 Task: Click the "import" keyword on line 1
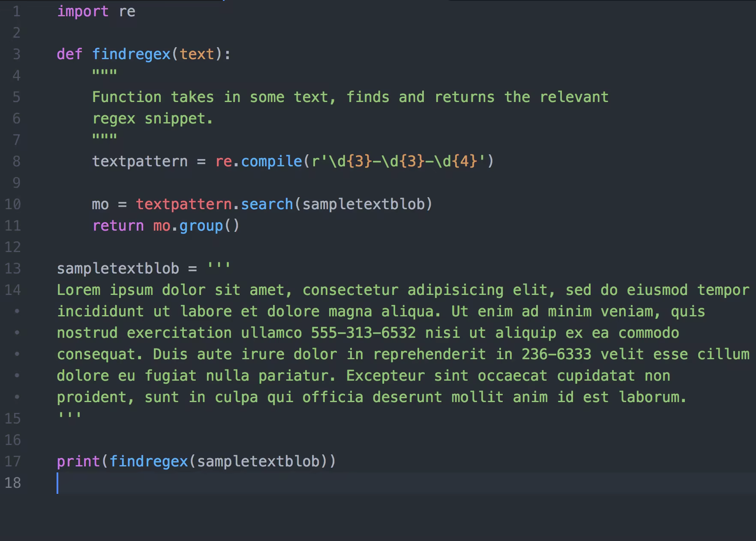point(83,12)
